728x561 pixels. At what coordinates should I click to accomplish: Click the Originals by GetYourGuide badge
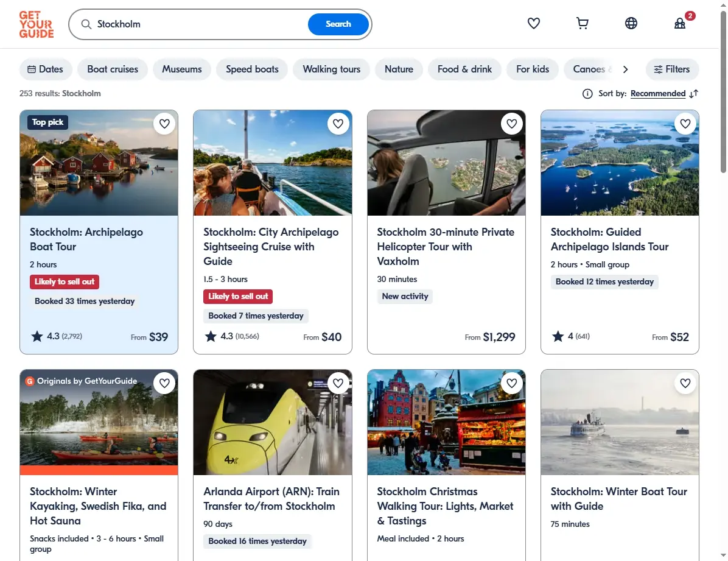(x=81, y=381)
